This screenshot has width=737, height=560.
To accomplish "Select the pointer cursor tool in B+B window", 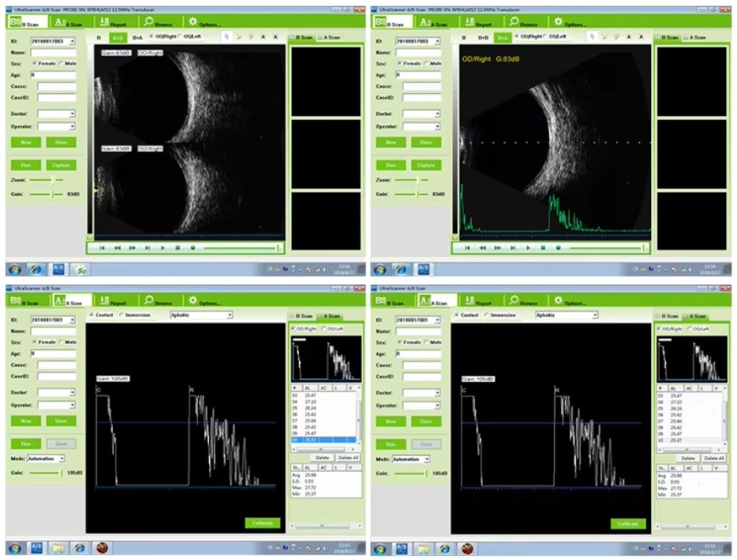I will tap(226, 36).
